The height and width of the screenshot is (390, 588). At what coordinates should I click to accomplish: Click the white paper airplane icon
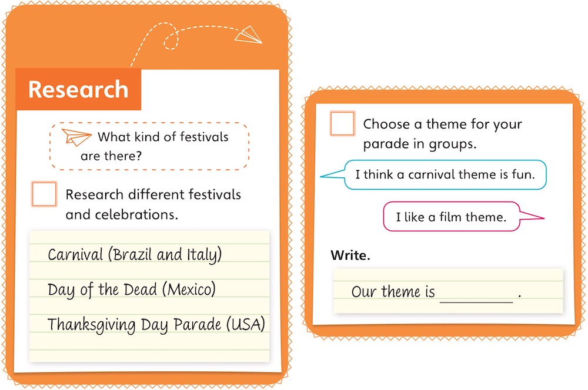pyautogui.click(x=248, y=35)
